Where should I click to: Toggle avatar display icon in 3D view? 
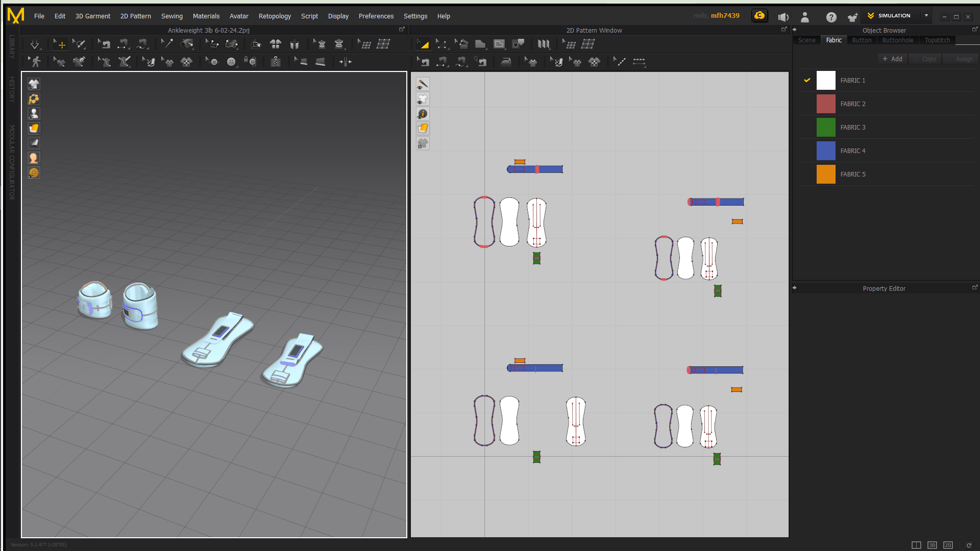(34, 114)
